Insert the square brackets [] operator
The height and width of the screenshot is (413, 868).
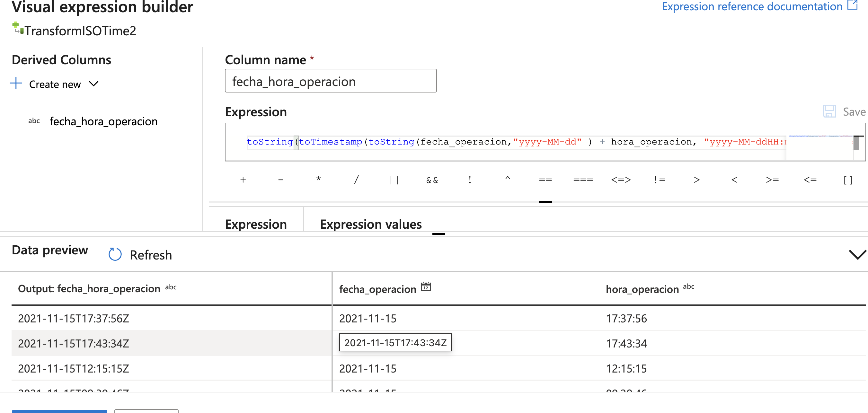pyautogui.click(x=848, y=180)
